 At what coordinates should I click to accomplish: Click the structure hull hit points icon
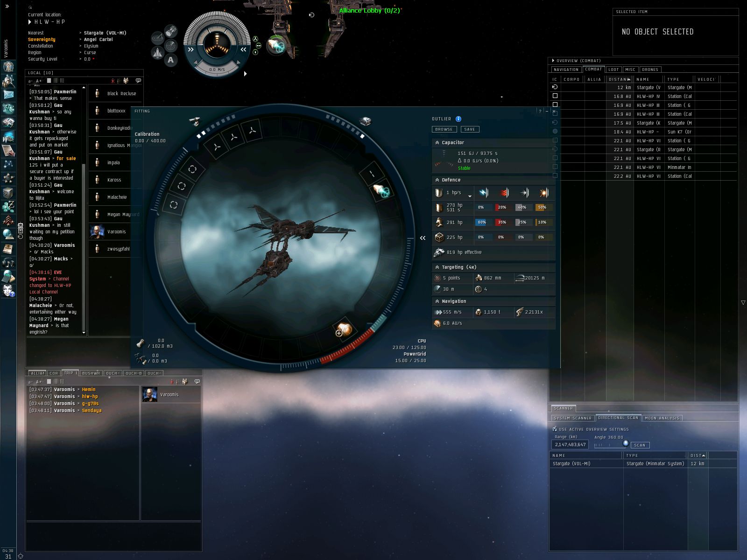pos(438,237)
